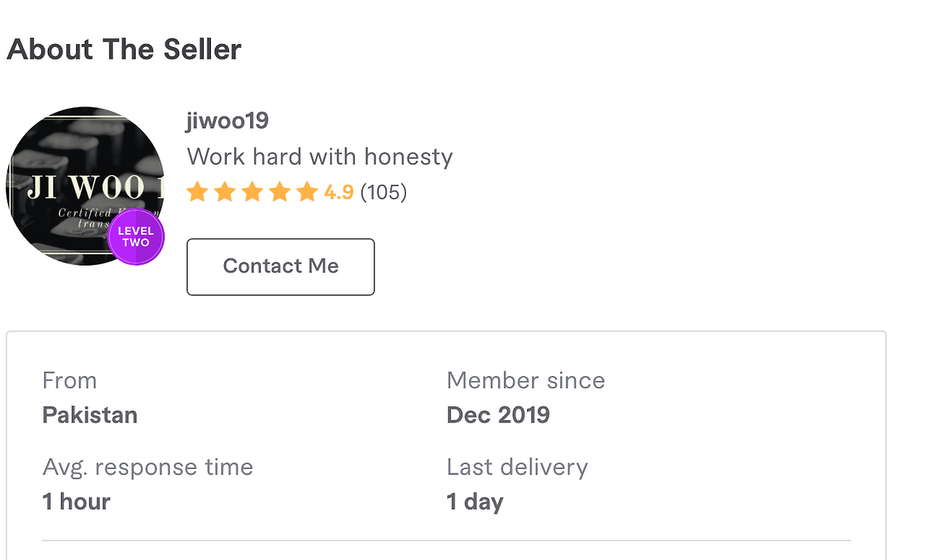Click the About The Seller heading
Viewport: 928px width, 560px height.
click(124, 49)
